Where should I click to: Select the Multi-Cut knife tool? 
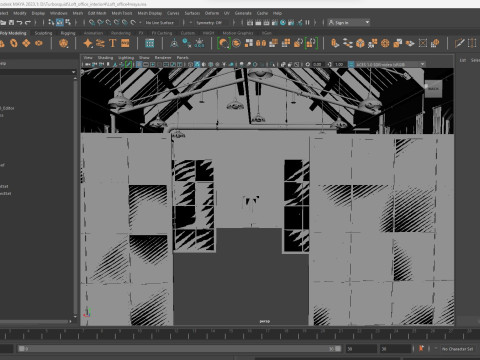point(459,43)
